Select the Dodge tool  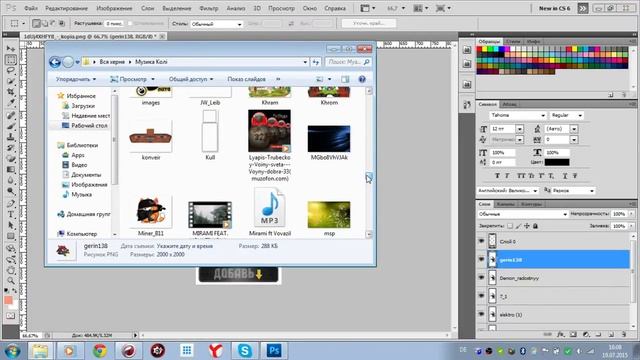click(x=11, y=191)
